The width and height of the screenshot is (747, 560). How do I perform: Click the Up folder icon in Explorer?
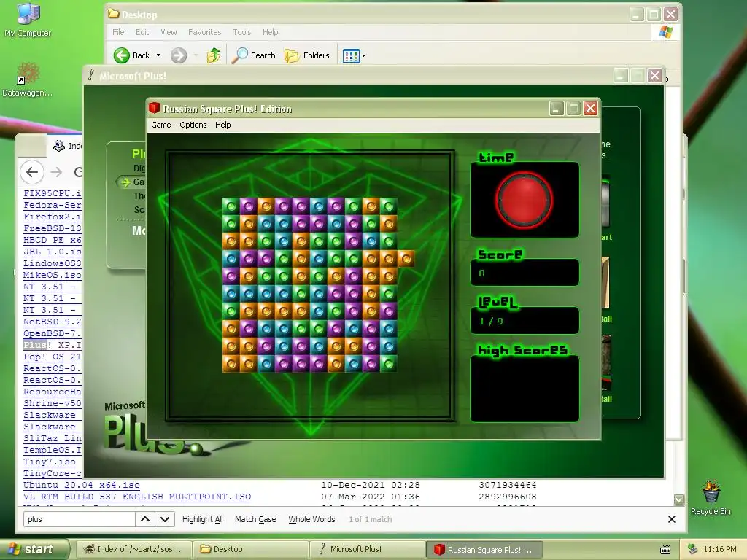[x=214, y=55]
